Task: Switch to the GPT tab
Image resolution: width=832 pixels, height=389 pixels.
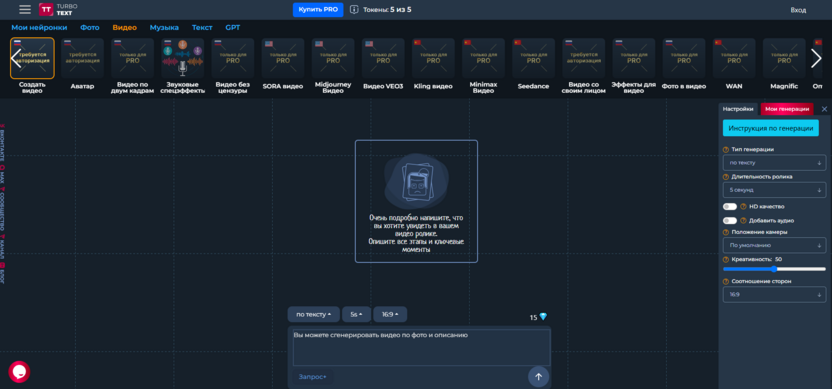Action: tap(232, 28)
